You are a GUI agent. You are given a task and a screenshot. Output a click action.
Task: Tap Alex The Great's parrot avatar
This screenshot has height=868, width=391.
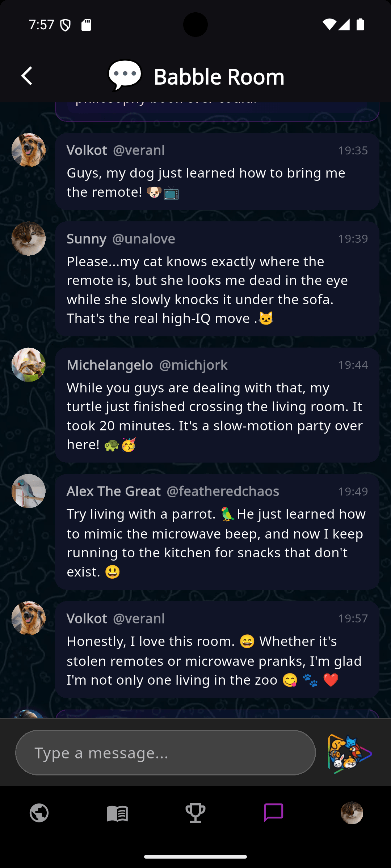[x=29, y=491]
